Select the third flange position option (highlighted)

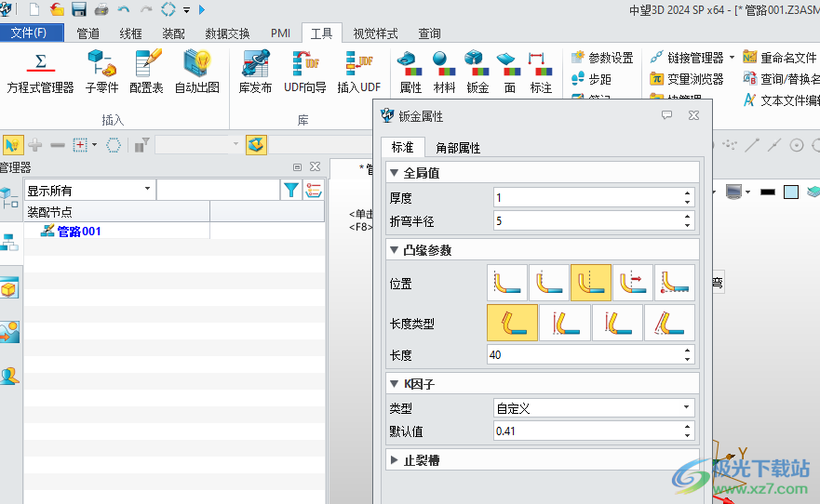click(x=591, y=283)
